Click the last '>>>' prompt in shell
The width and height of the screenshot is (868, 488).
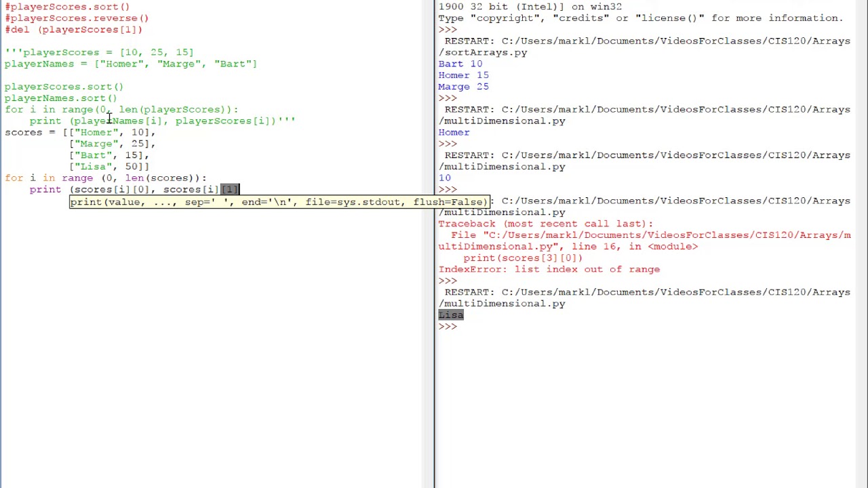[x=448, y=327]
